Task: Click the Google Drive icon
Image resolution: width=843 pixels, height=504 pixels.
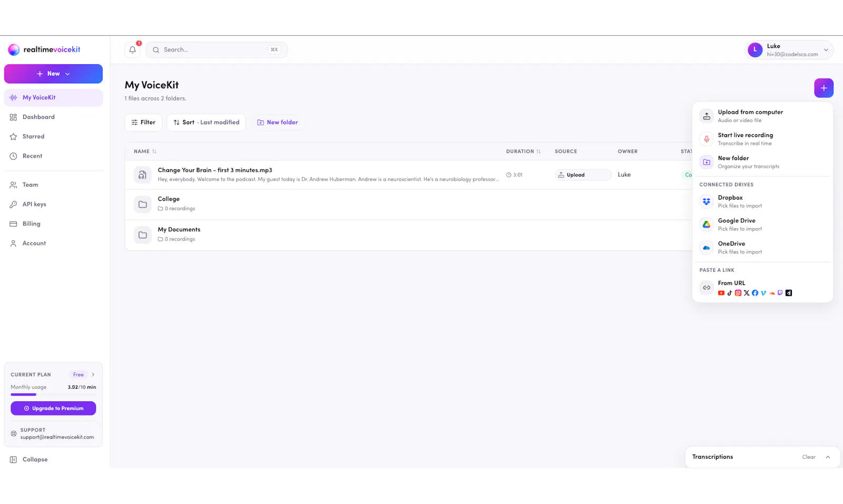Action: click(707, 225)
